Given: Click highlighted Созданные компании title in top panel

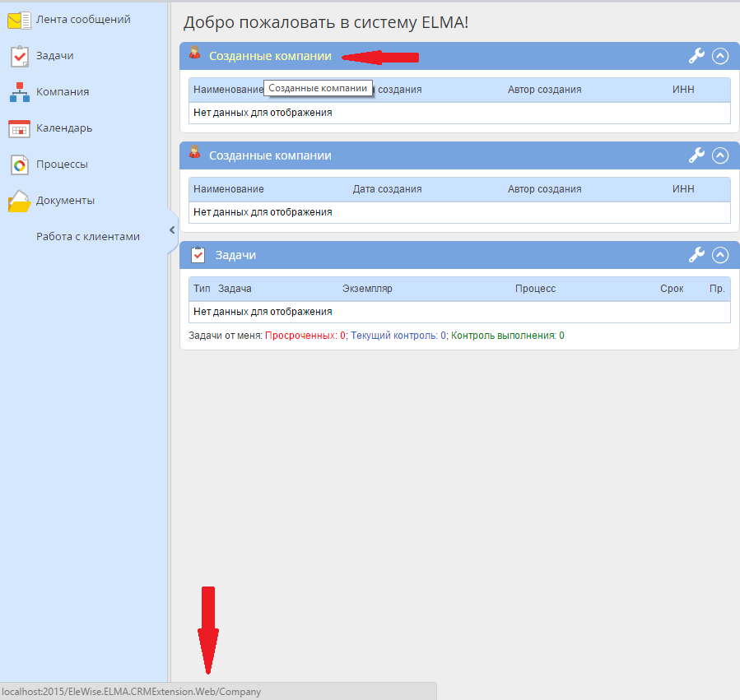Looking at the screenshot, I should tap(270, 56).
